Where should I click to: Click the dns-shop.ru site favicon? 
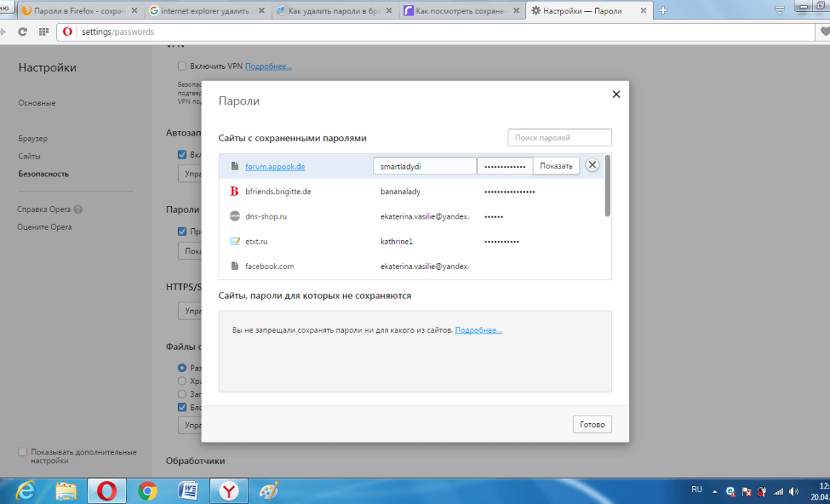click(x=234, y=216)
